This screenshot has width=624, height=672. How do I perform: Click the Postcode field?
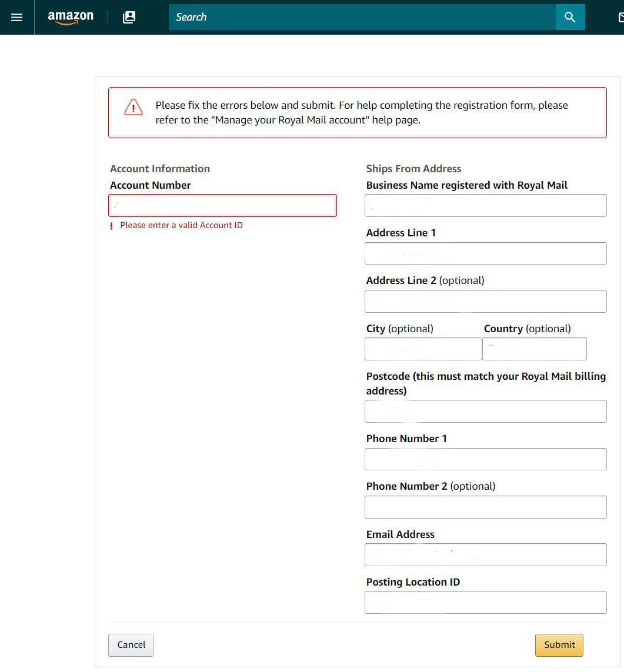click(x=485, y=411)
